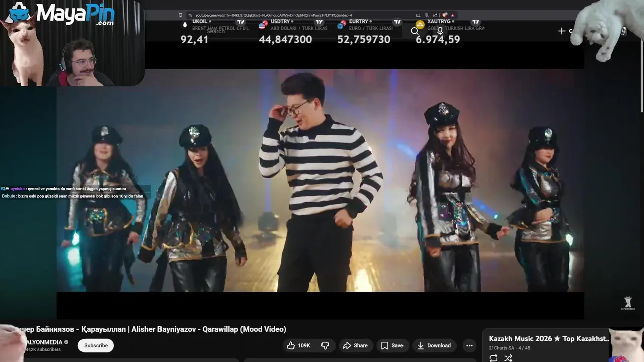The height and width of the screenshot is (362, 644).
Task: Click the TradingView logo beside USDTRY
Action: 319,22
